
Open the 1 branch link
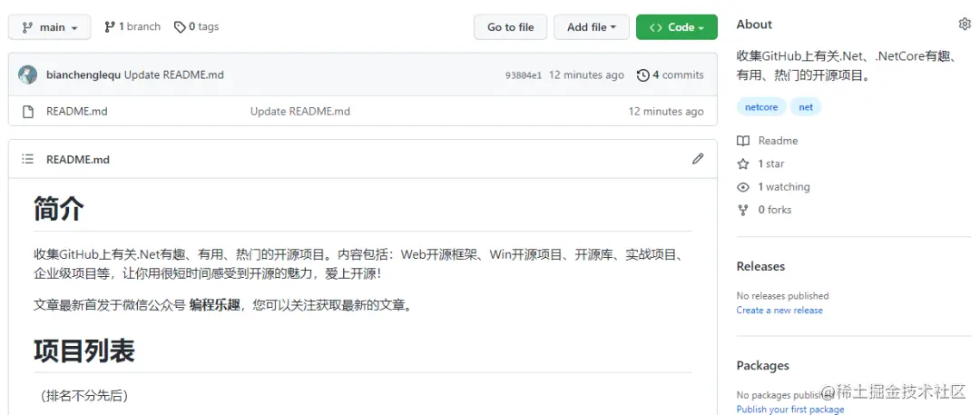tap(132, 27)
